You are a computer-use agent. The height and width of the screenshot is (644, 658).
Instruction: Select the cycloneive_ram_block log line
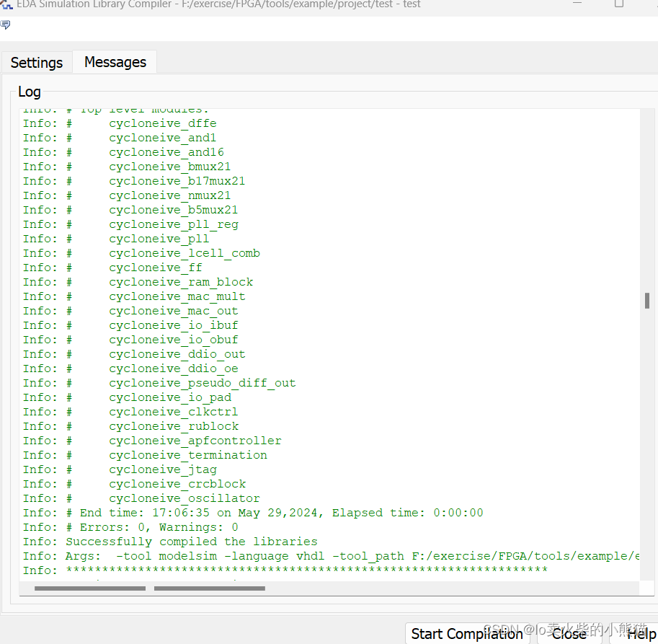(180, 282)
